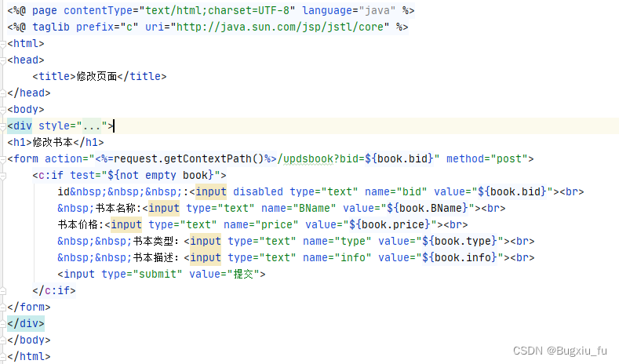Click request.getContextPath() in the form action
Screen dimensions: 619x364
click(x=189, y=159)
